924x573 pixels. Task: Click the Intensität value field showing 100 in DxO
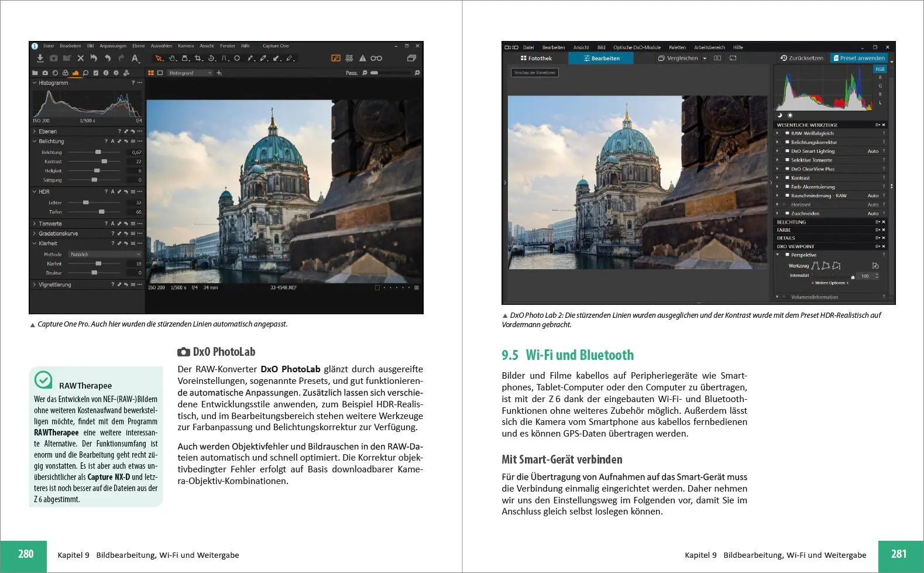coord(866,276)
